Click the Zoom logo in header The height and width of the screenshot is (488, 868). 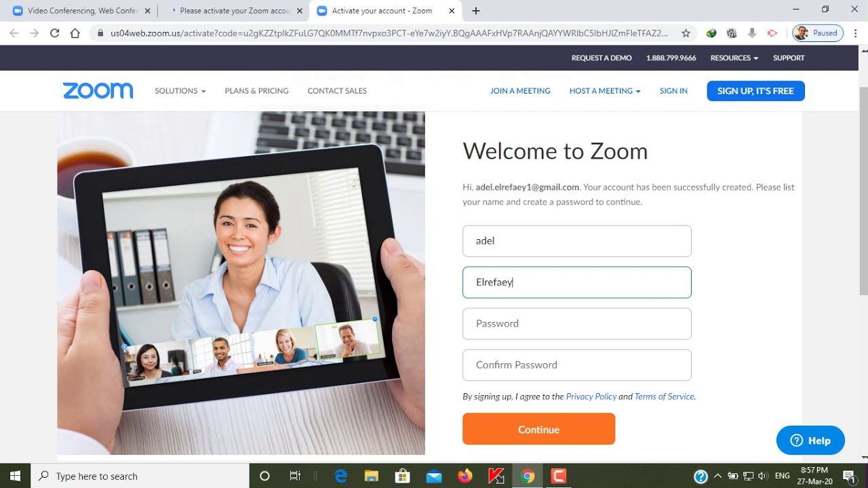point(98,91)
